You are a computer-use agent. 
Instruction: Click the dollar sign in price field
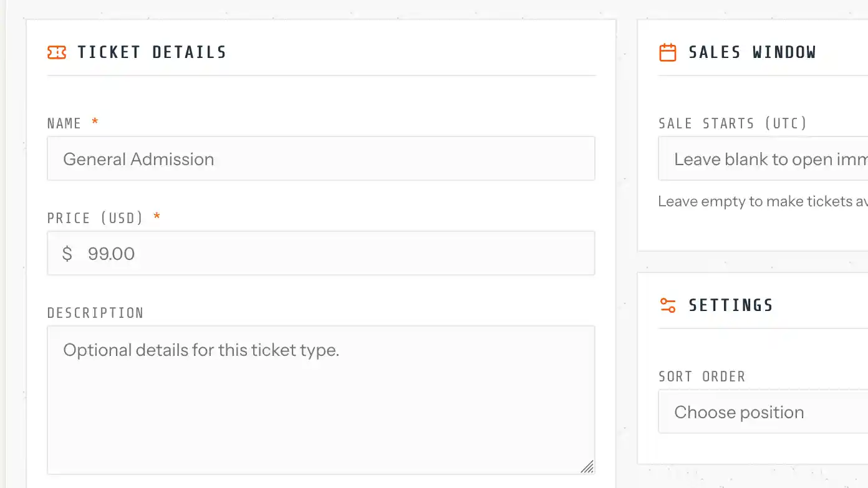[67, 254]
